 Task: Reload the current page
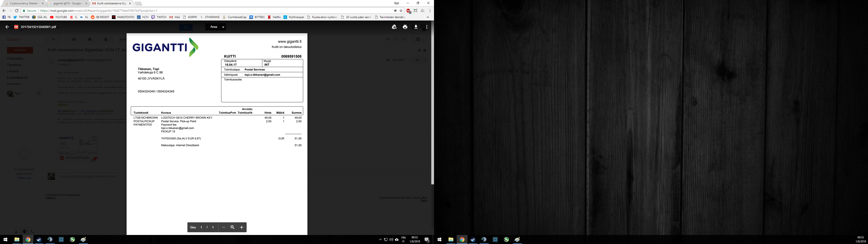coord(17,11)
